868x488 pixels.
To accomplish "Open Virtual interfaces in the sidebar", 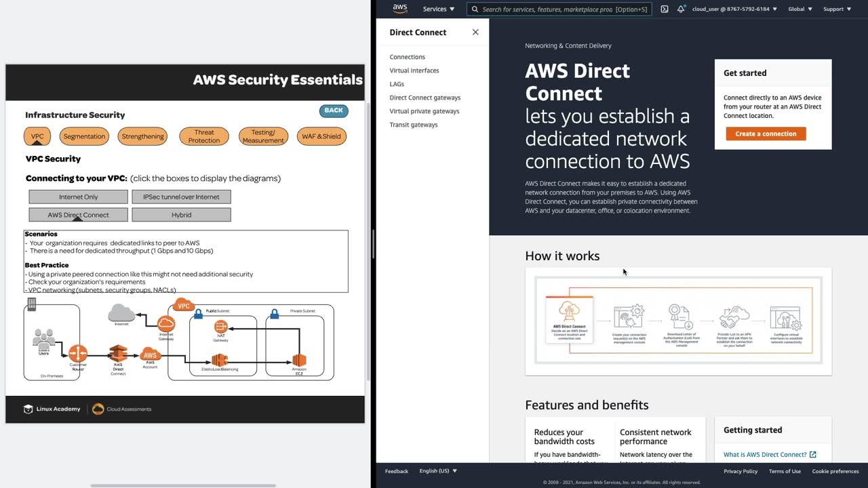I will coord(414,70).
